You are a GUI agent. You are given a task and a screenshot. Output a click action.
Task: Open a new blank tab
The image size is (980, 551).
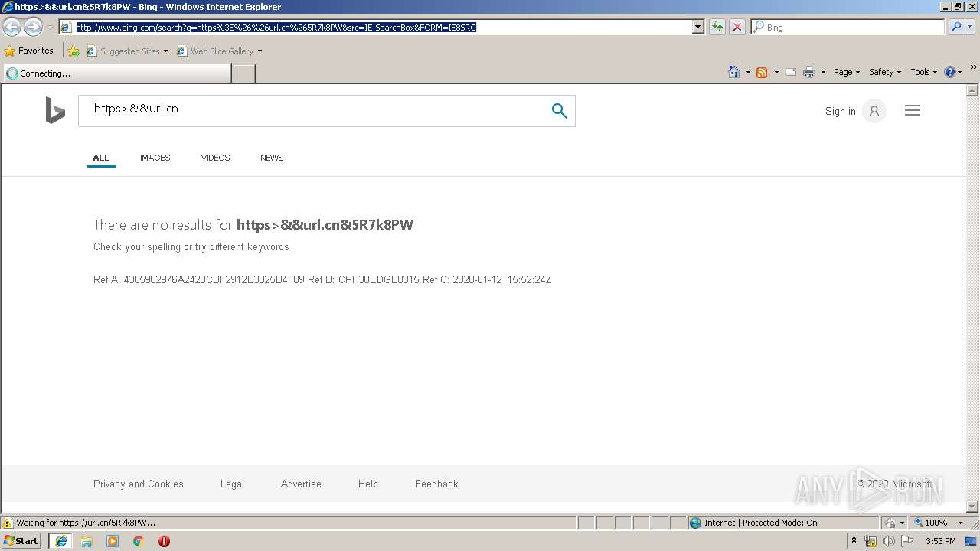(x=243, y=73)
